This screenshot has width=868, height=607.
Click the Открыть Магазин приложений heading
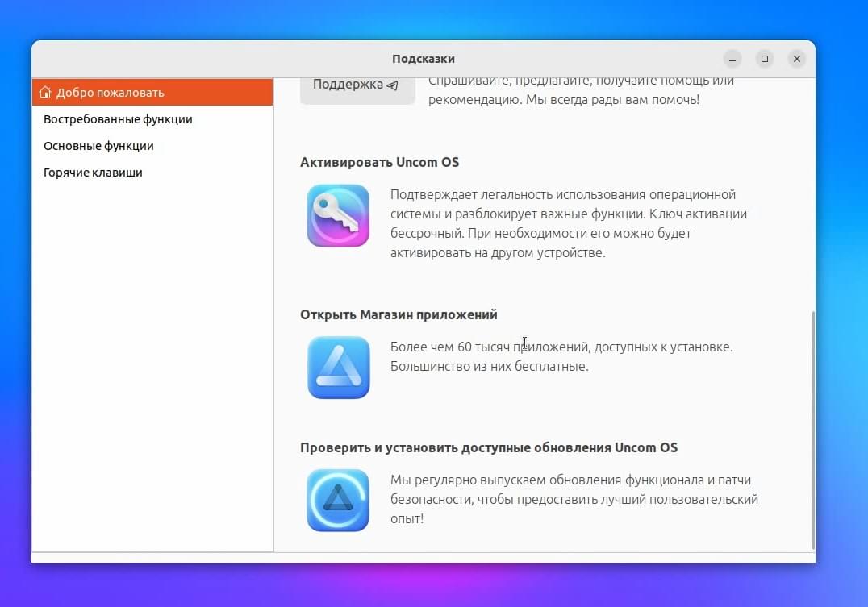tap(399, 314)
